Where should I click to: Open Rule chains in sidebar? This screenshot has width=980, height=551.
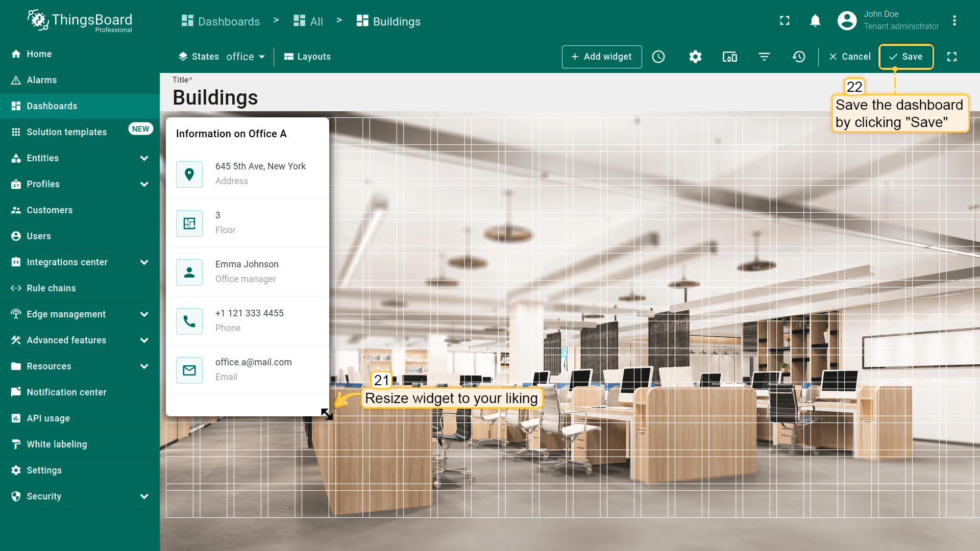[x=51, y=288]
